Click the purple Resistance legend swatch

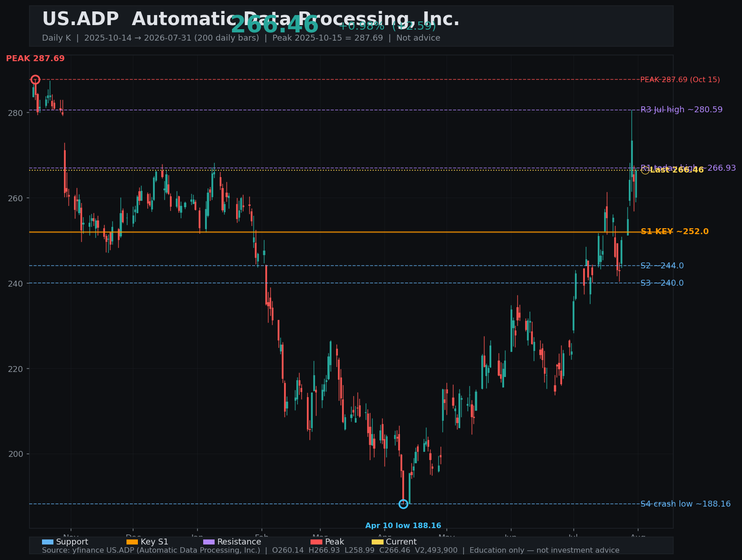209,542
